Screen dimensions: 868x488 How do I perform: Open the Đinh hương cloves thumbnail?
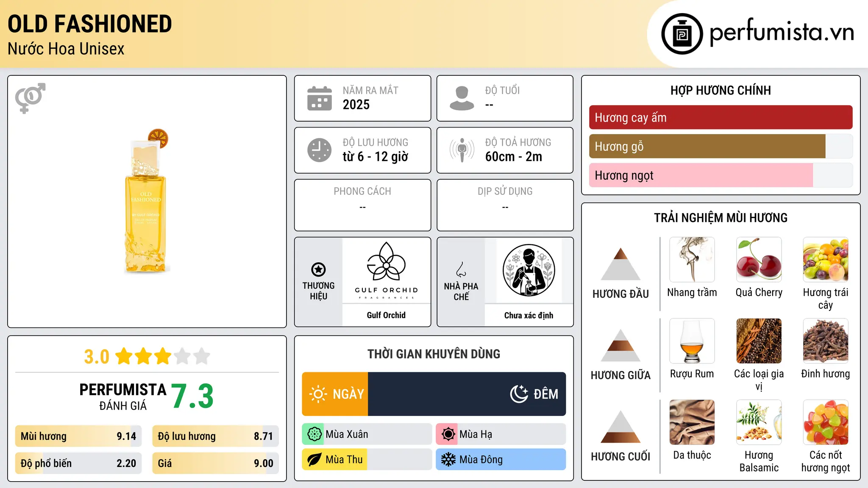click(x=826, y=341)
